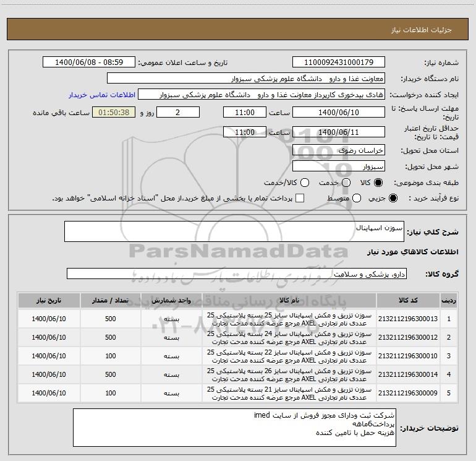Click the need date 1400/06/10 in row 4
Viewport: 476px width, 461px height.
(x=49, y=374)
